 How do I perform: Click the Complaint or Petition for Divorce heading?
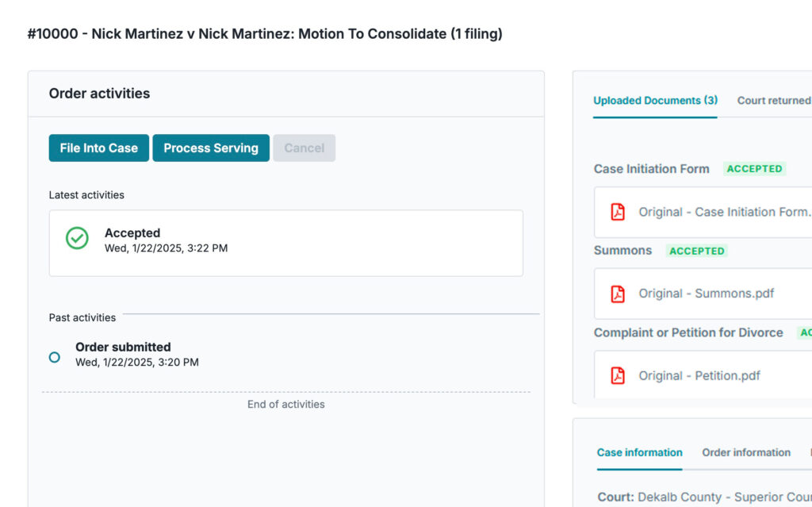(x=688, y=332)
